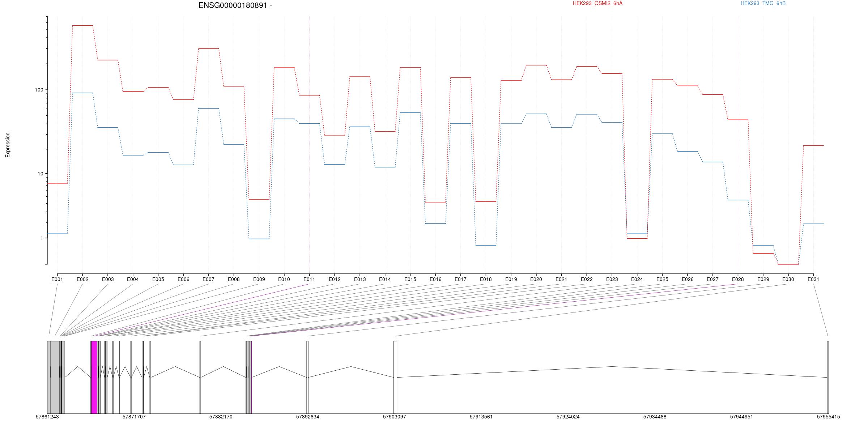Click genomic coordinate 57924024
Screen dimensions: 868x434
[568, 417]
